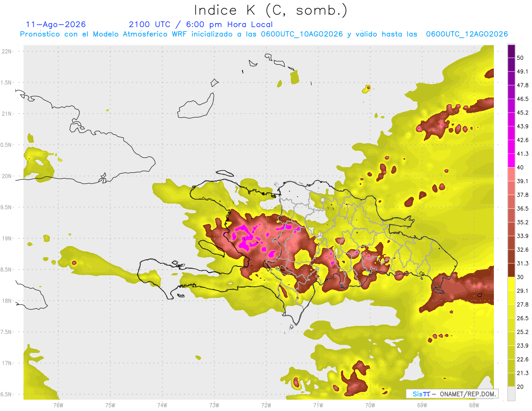Click the colorbar value "47.8"

pyautogui.click(x=523, y=85)
